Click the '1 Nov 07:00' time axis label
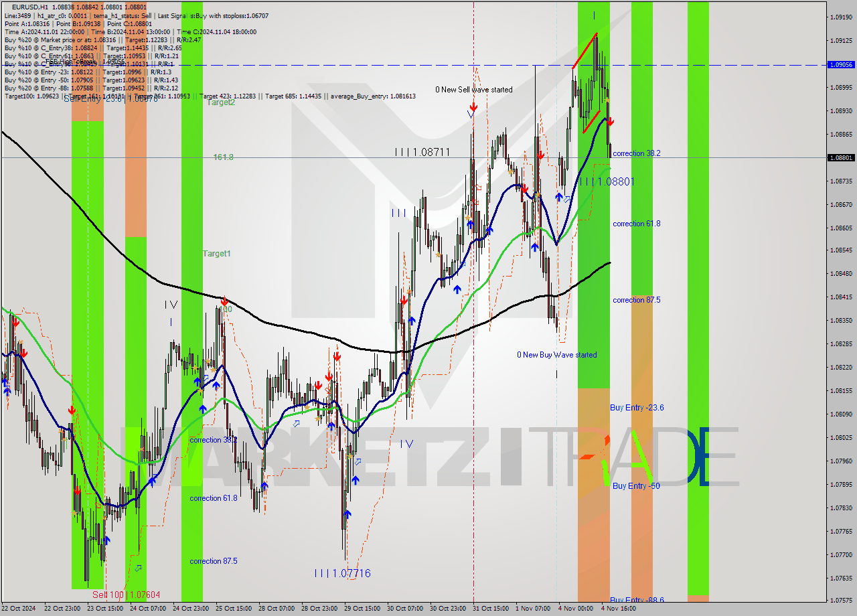 (x=533, y=609)
